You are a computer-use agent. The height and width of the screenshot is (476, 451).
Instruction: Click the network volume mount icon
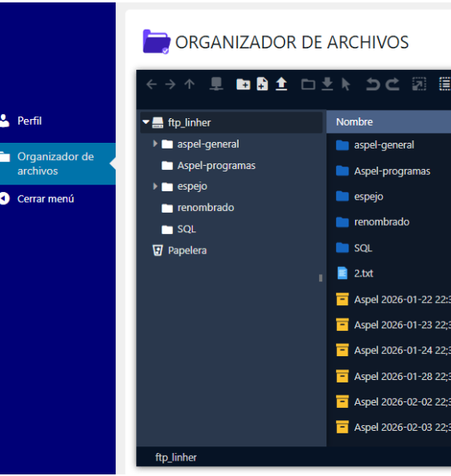tap(216, 84)
